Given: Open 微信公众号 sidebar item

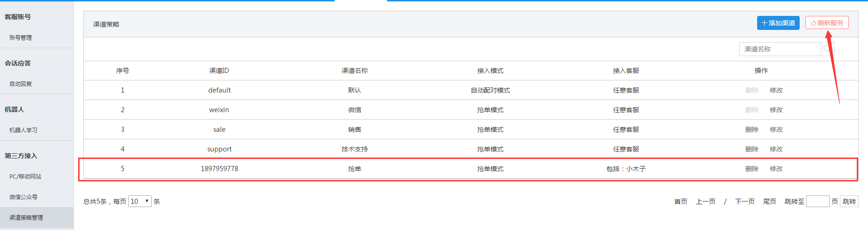Looking at the screenshot, I should (x=23, y=197).
